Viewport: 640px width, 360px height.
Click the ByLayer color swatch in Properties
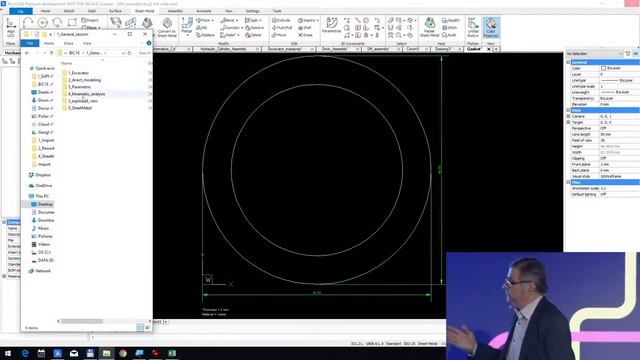tap(603, 68)
